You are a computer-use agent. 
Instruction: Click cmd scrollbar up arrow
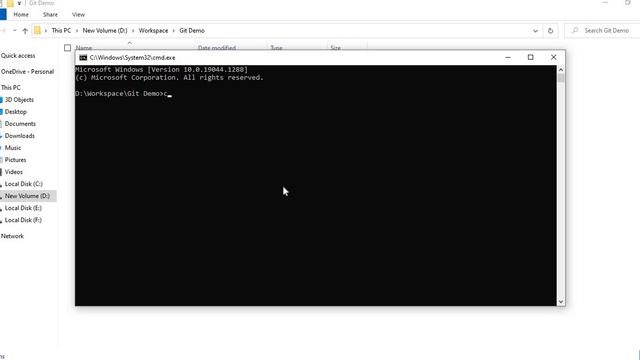pyautogui.click(x=561, y=70)
